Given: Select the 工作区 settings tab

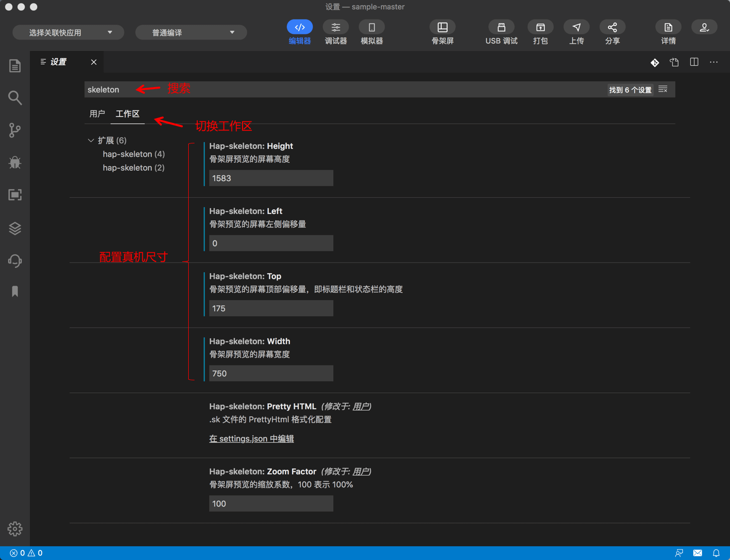Looking at the screenshot, I should 127,114.
